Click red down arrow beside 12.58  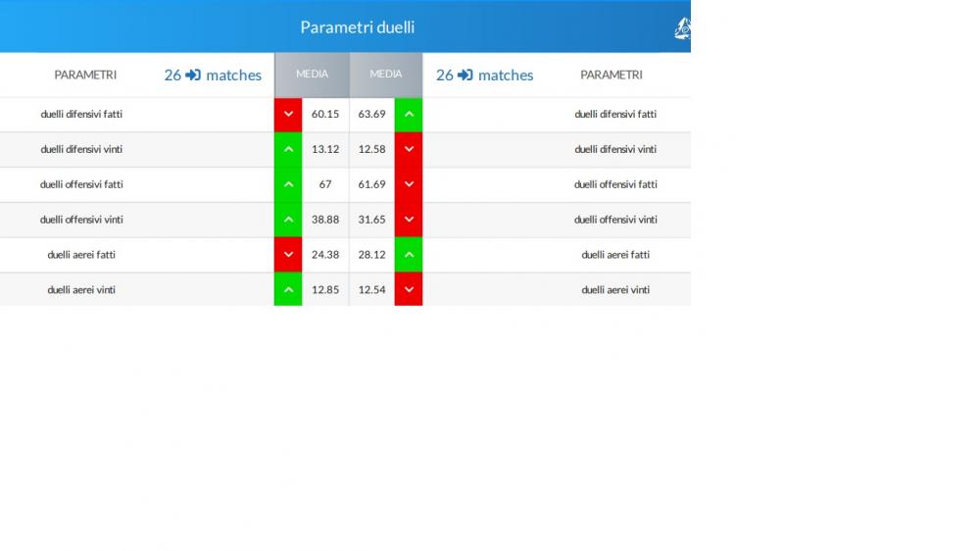coord(409,149)
